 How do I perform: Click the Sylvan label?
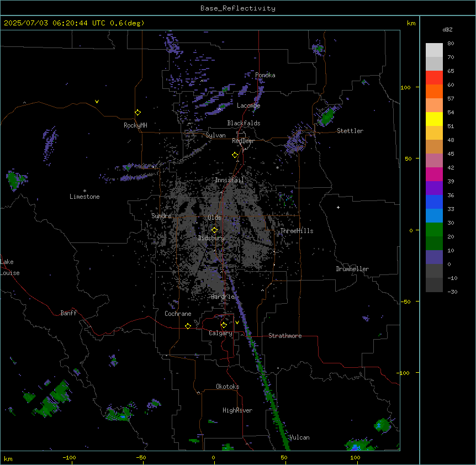pyautogui.click(x=215, y=135)
